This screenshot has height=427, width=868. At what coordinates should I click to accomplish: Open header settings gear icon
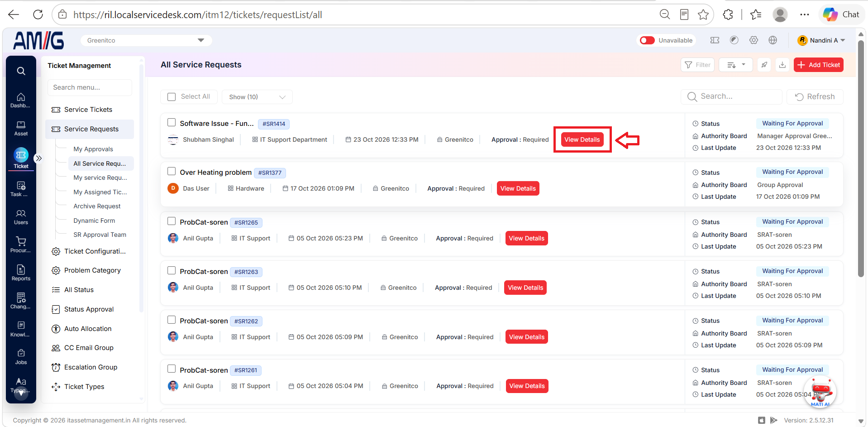[754, 40]
